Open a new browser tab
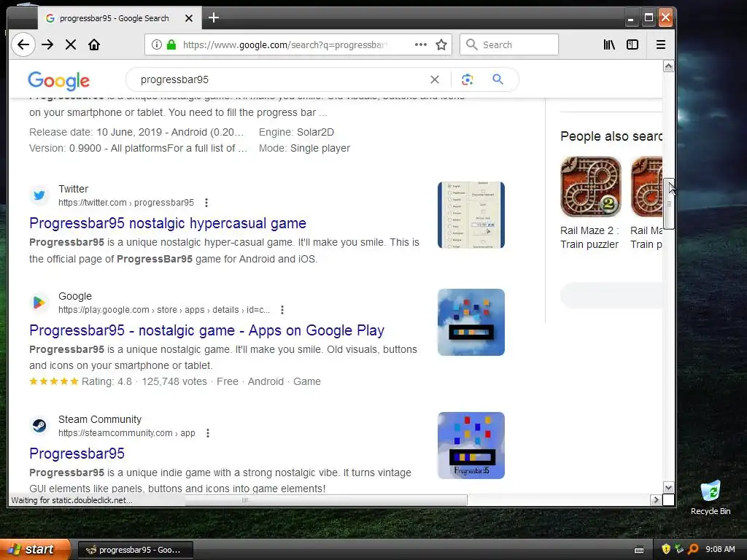The height and width of the screenshot is (560, 747). 214,18
